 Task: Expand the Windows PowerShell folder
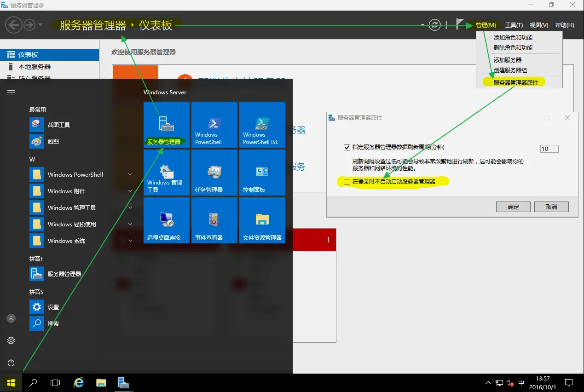click(82, 174)
